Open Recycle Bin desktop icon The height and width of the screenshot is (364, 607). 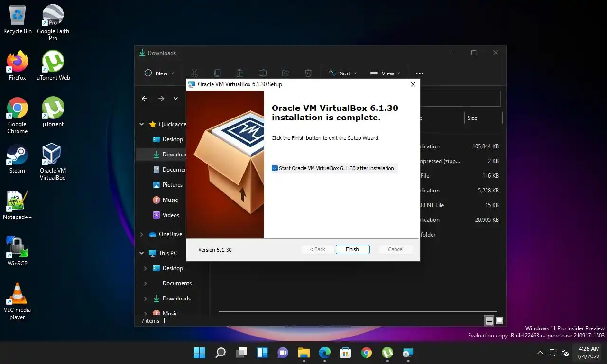coord(18,20)
